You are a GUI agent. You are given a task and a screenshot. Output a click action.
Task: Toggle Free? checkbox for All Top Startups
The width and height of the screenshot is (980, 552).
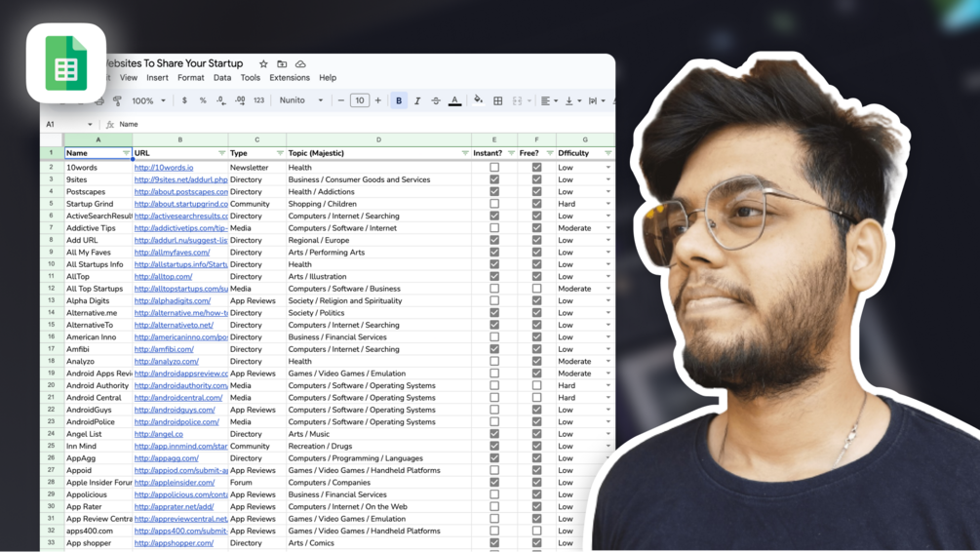coord(536,289)
